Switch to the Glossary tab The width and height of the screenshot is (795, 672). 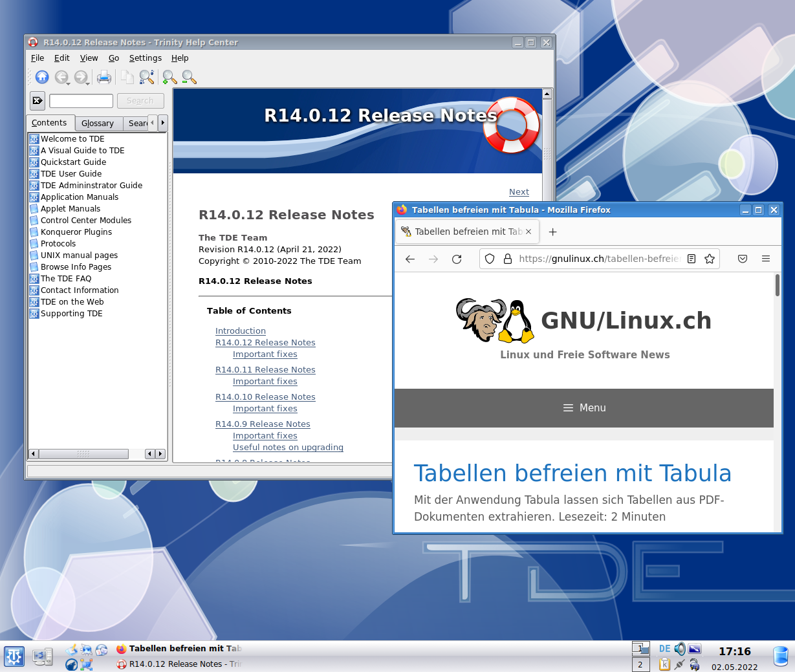(98, 124)
